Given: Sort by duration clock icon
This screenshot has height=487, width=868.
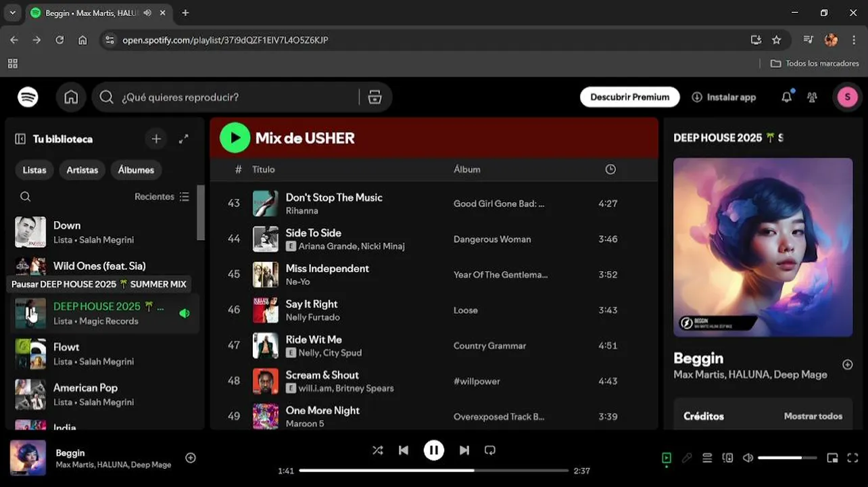Looking at the screenshot, I should pyautogui.click(x=610, y=170).
